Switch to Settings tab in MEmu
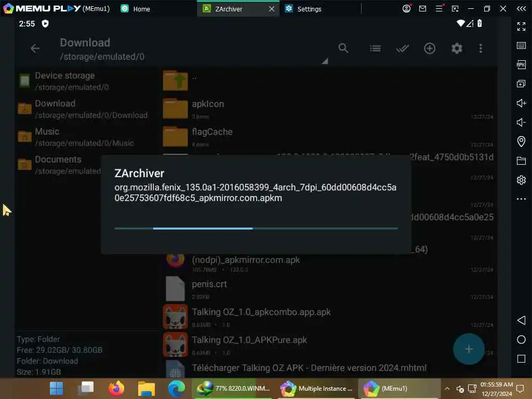Viewport: 532px width, 399px height. coord(303,9)
